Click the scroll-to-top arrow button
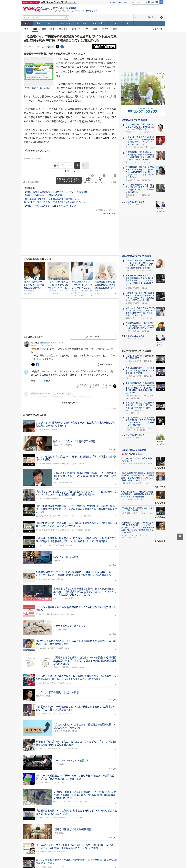186x868 pixels. [180, 536]
